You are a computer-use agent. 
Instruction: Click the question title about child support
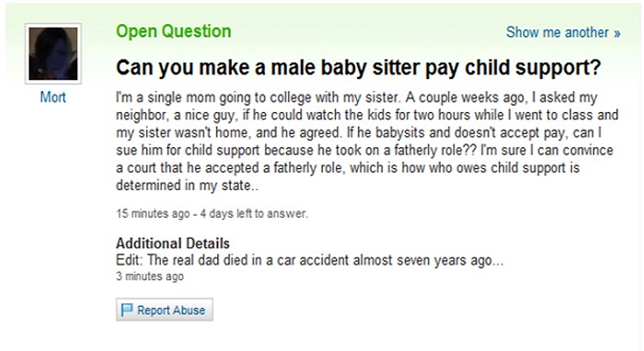point(358,68)
